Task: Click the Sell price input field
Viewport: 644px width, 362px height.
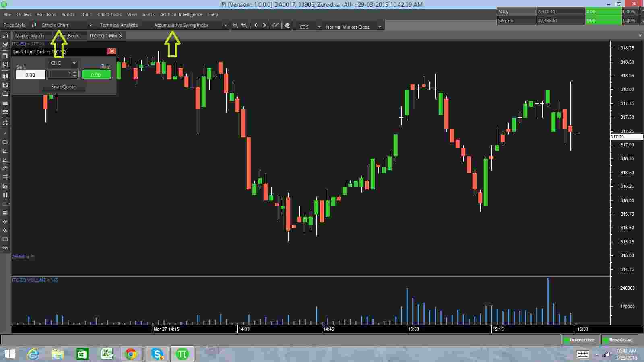Action: 31,75
